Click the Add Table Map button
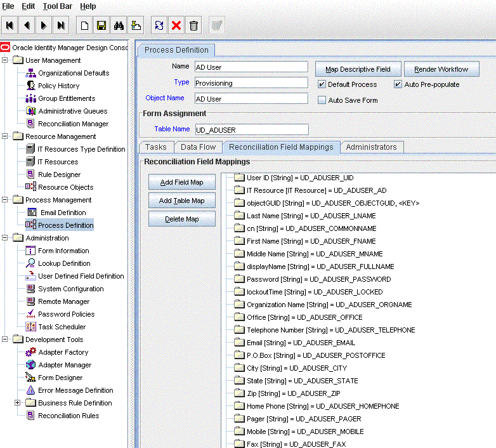 [182, 201]
